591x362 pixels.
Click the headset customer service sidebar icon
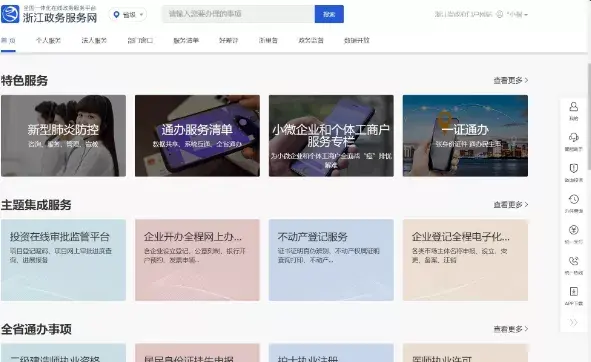pyautogui.click(x=574, y=138)
